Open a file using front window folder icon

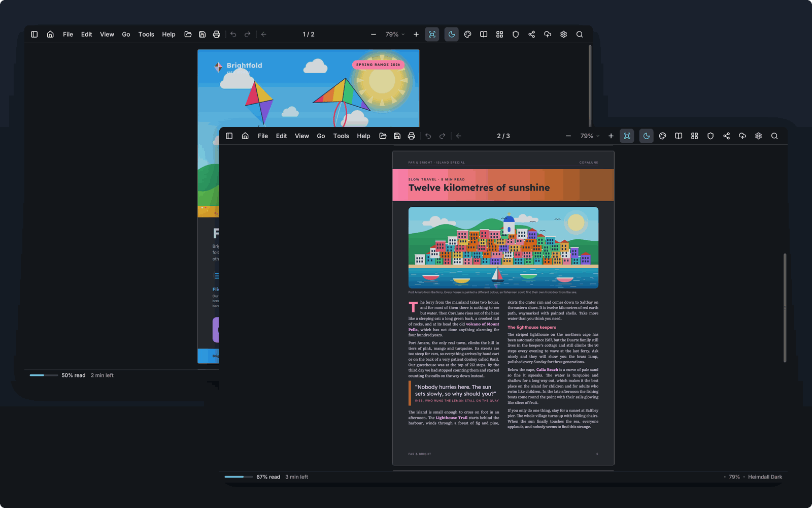click(383, 136)
